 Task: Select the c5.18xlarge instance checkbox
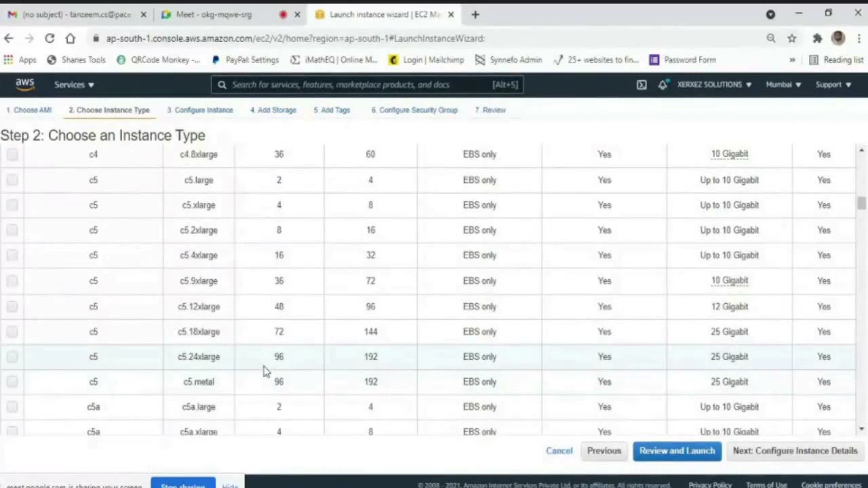(12, 331)
